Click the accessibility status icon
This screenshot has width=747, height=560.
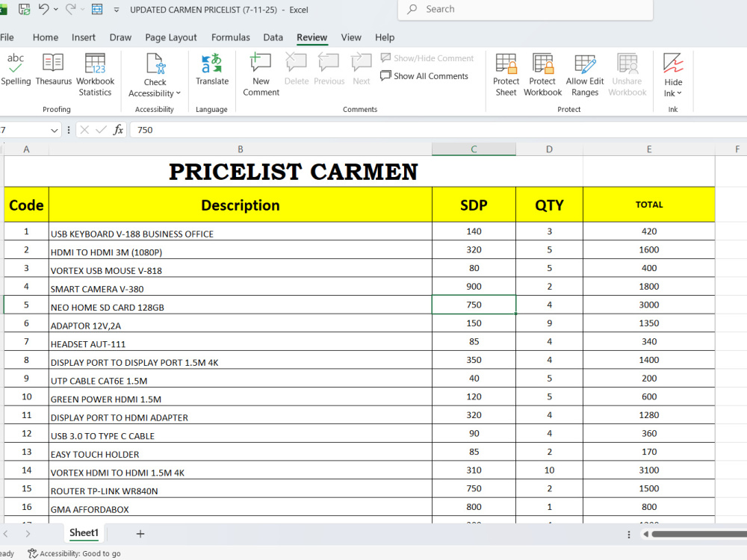click(x=32, y=553)
